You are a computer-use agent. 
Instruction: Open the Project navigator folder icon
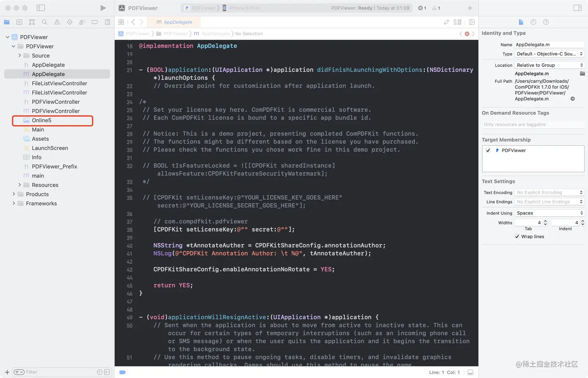click(7, 22)
